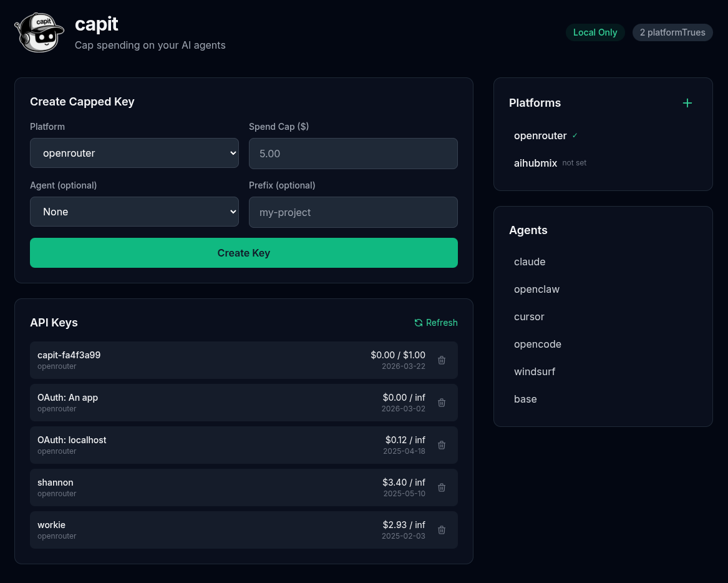
Task: Click the 2025-05-10 date
Action: click(404, 493)
